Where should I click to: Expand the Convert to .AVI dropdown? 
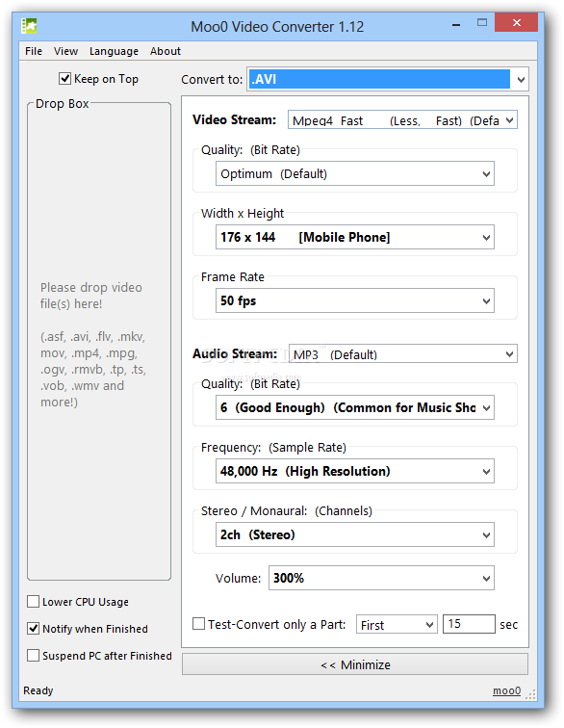click(x=388, y=79)
